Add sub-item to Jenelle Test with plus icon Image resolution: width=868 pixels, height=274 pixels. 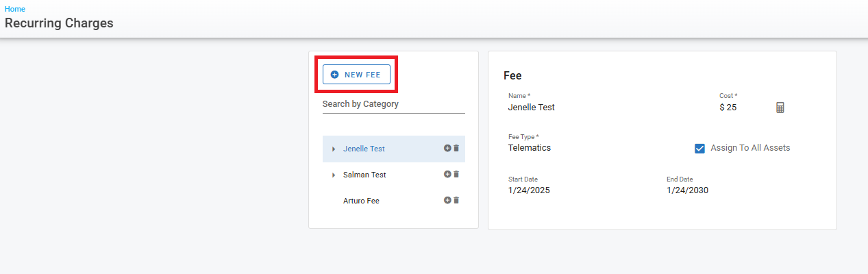tap(447, 148)
